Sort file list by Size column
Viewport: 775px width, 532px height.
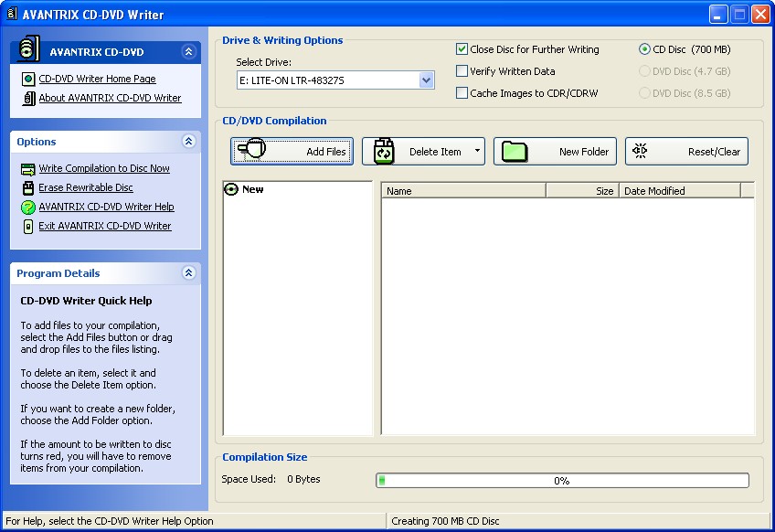tap(582, 191)
